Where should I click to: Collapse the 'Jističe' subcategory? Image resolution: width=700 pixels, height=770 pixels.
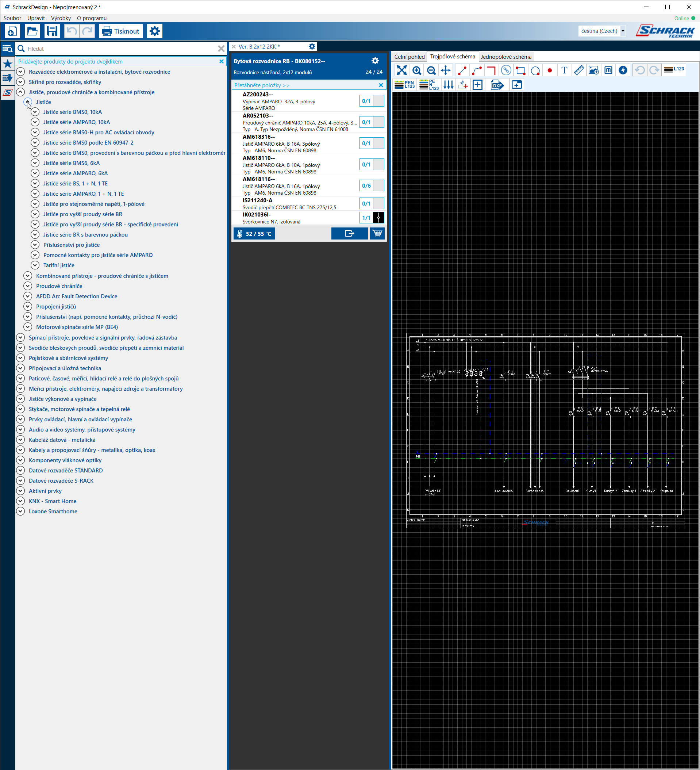[27, 102]
